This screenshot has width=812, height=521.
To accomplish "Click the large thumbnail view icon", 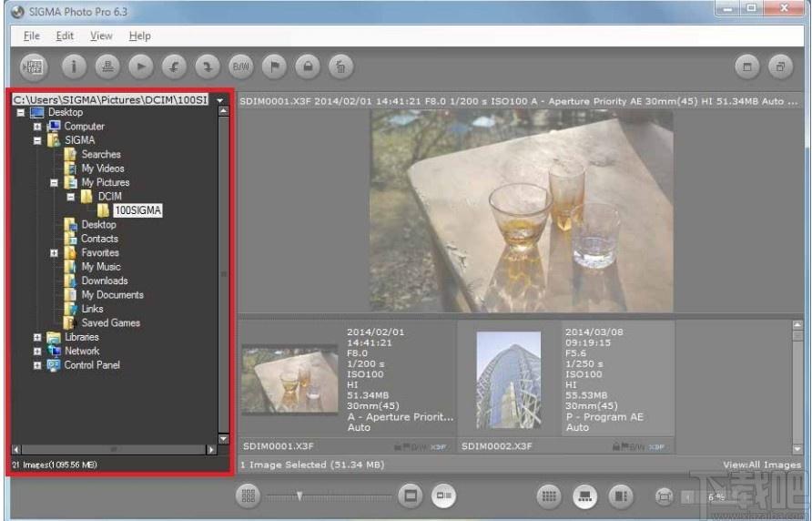I will [x=411, y=496].
